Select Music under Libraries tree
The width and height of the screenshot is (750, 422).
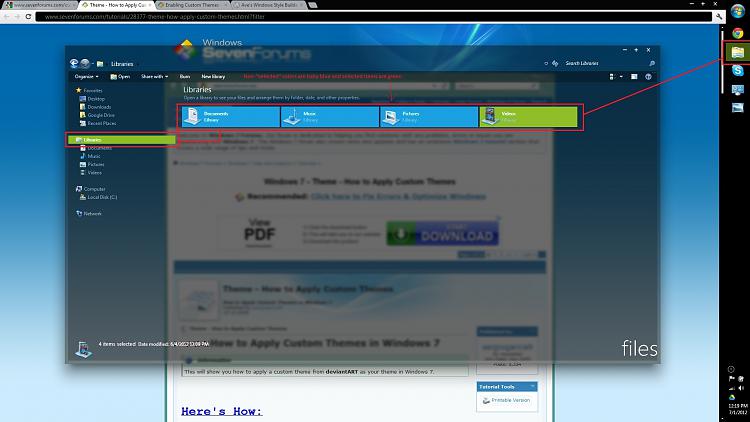click(90, 156)
